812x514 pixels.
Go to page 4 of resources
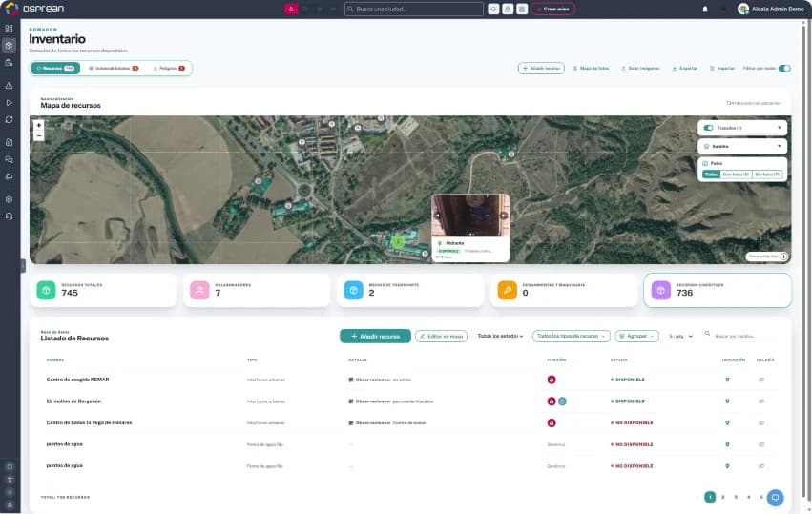pyautogui.click(x=748, y=497)
